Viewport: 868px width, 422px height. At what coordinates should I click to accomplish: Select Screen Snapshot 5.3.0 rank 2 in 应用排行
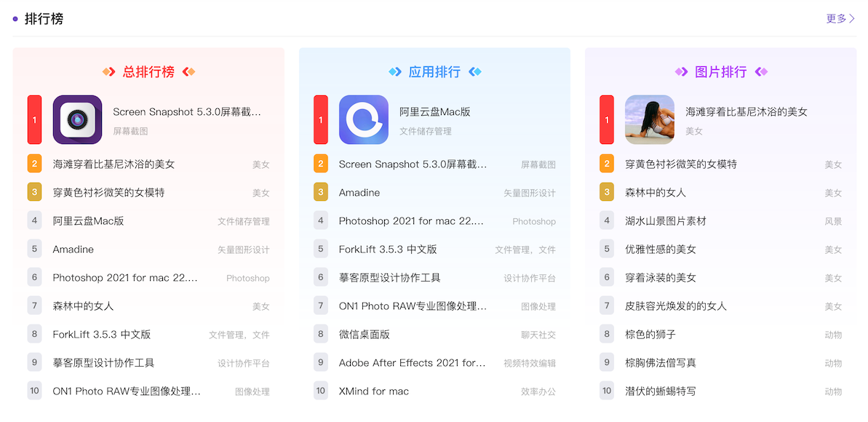pos(413,164)
